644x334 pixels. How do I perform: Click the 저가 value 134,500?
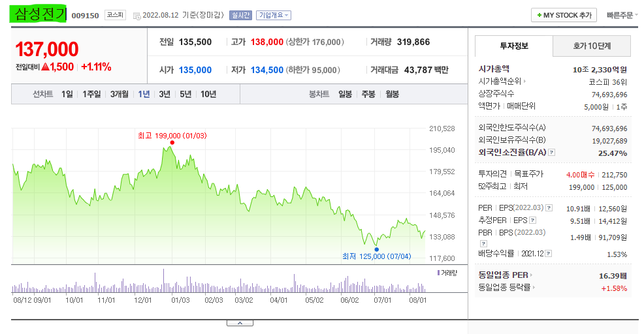[267, 70]
